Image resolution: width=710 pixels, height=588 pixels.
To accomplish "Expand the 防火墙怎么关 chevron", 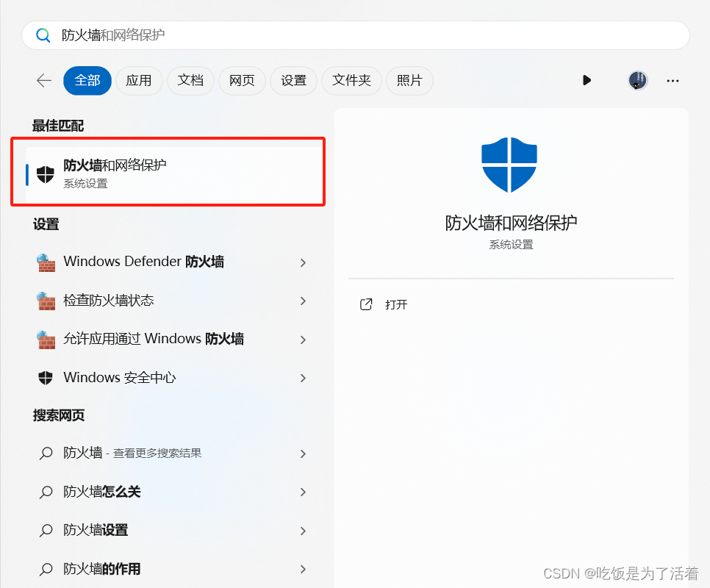I will [x=303, y=492].
